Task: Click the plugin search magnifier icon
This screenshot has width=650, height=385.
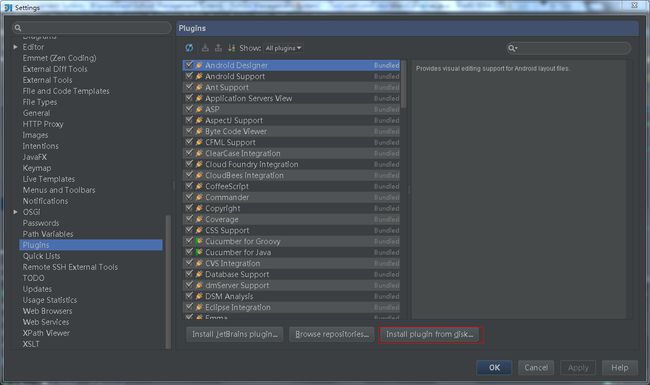Action: 512,48
